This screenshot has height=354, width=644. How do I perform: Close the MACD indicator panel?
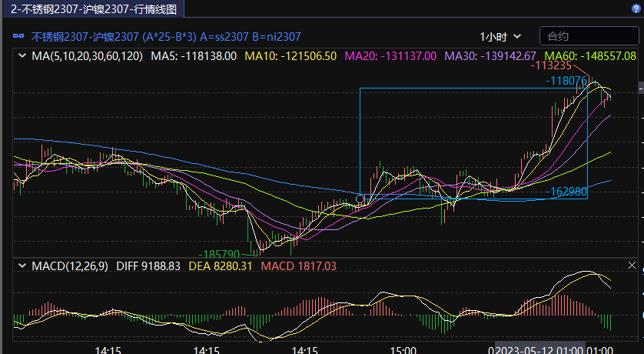pos(632,265)
